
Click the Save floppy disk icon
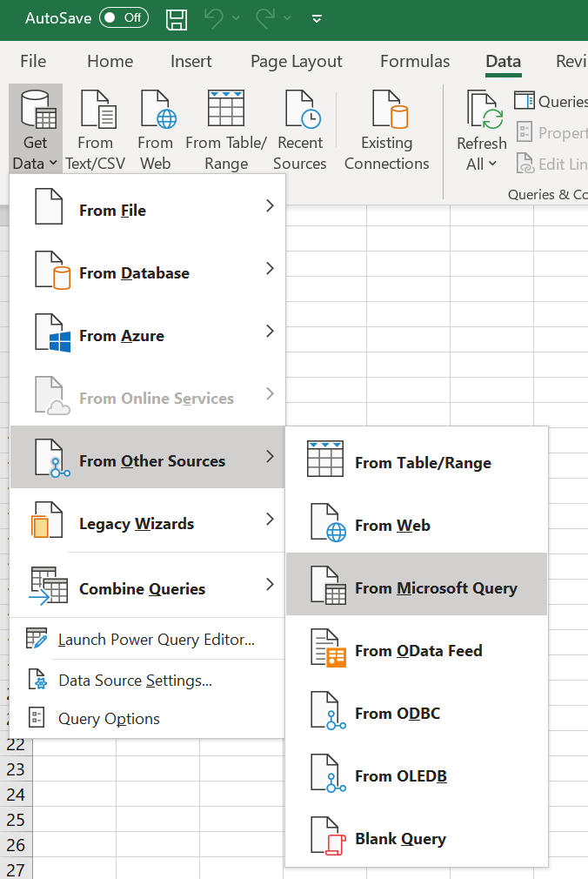click(x=177, y=18)
